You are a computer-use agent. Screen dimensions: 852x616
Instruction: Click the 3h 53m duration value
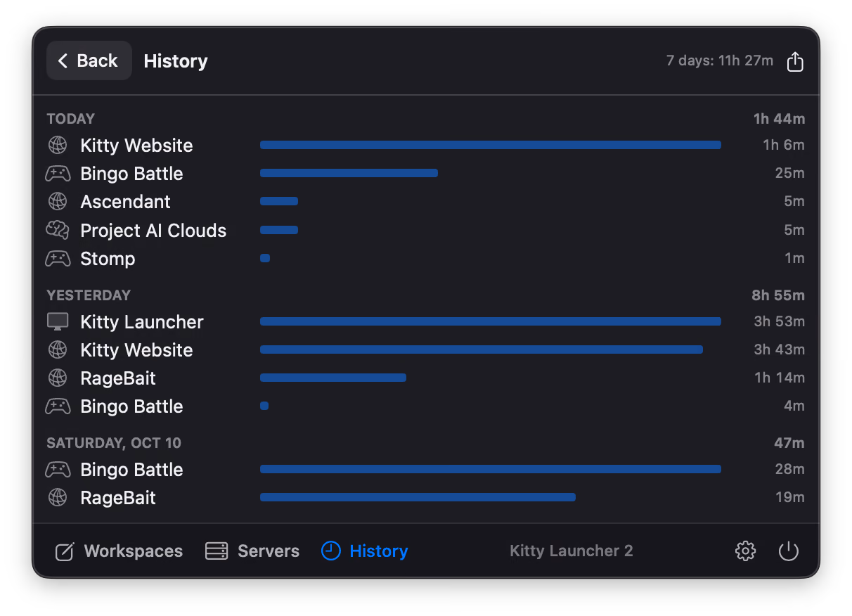(x=779, y=322)
